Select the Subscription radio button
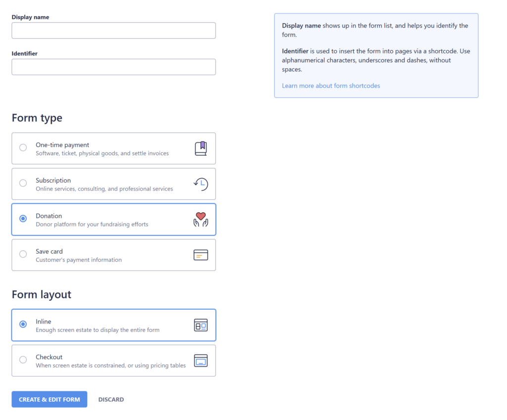The height and width of the screenshot is (420, 507). (x=23, y=183)
